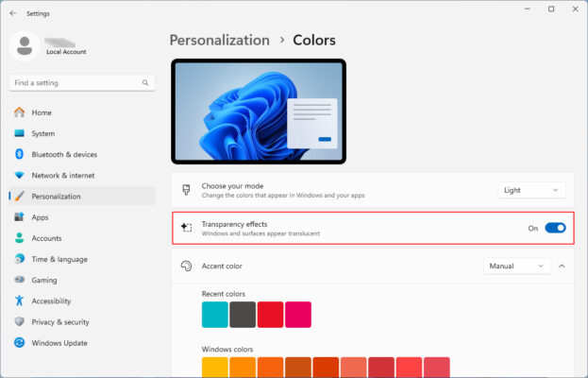Go to Apps in the sidebar

(x=40, y=217)
